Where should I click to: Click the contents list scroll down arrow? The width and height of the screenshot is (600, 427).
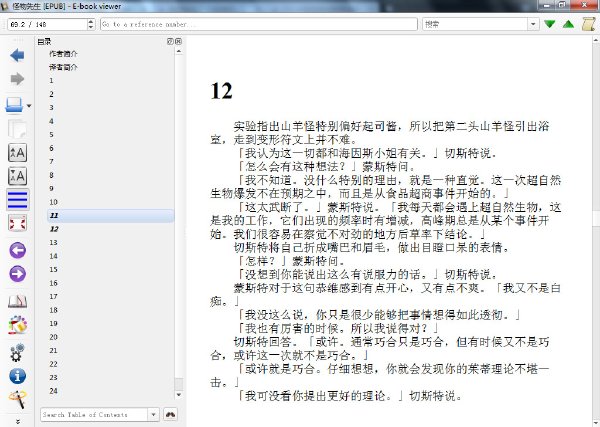179,395
